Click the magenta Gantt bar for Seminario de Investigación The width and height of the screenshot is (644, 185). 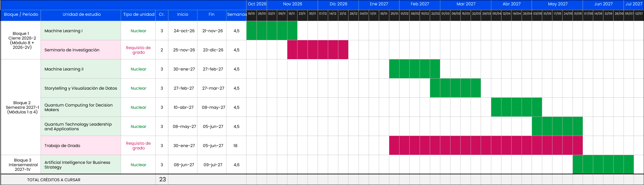point(318,50)
